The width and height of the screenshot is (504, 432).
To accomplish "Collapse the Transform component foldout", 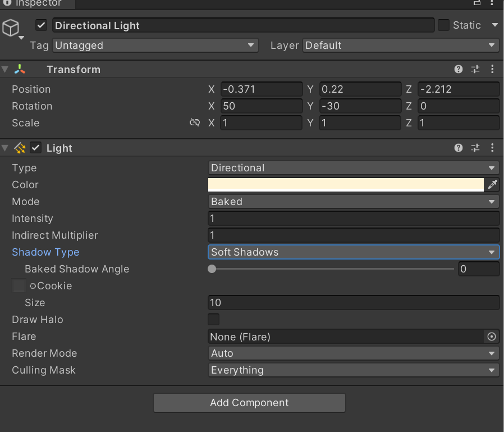I will [5, 69].
